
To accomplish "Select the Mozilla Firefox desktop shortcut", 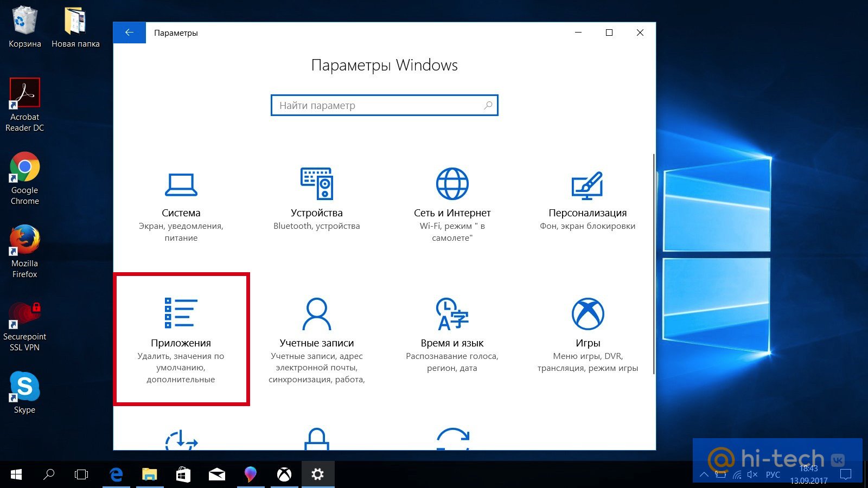I will 24,252.
